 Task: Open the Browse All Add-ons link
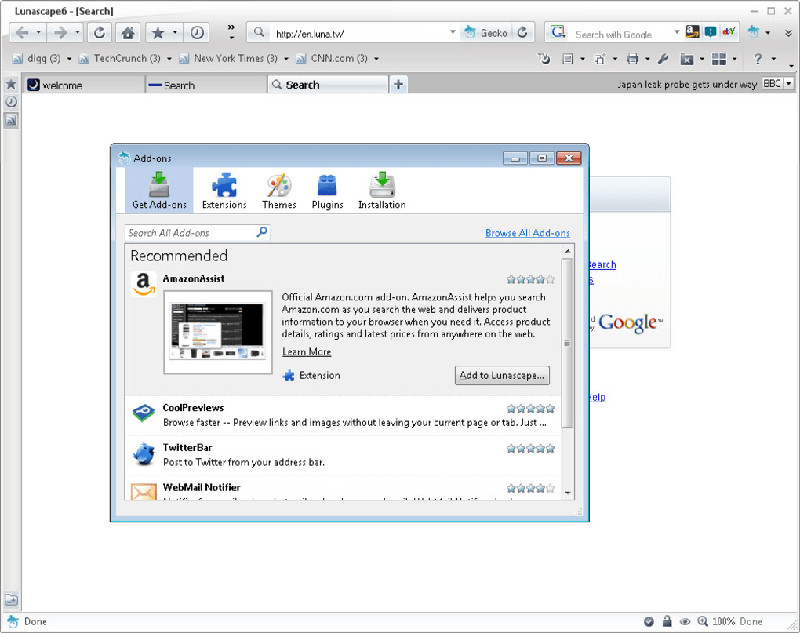(527, 233)
